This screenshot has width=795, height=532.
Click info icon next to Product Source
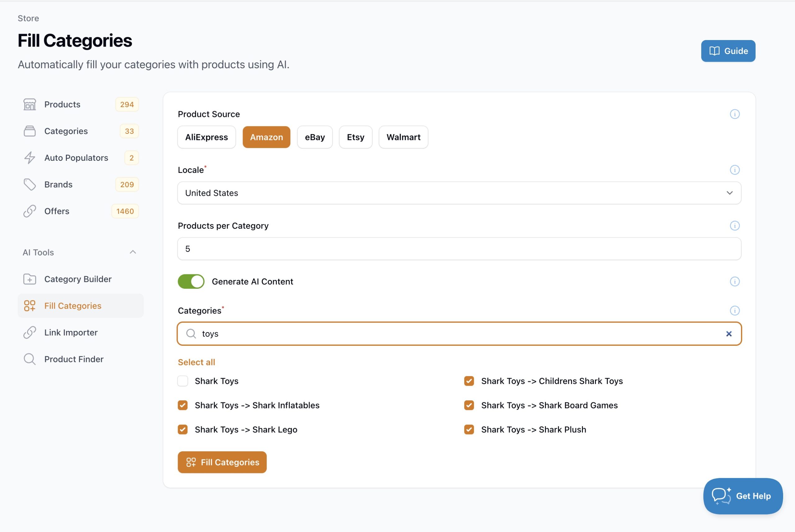point(734,114)
